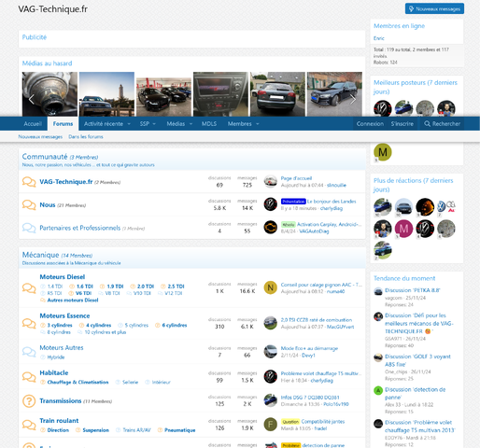Open Chauffage & Climatisation subforum link

tap(78, 382)
